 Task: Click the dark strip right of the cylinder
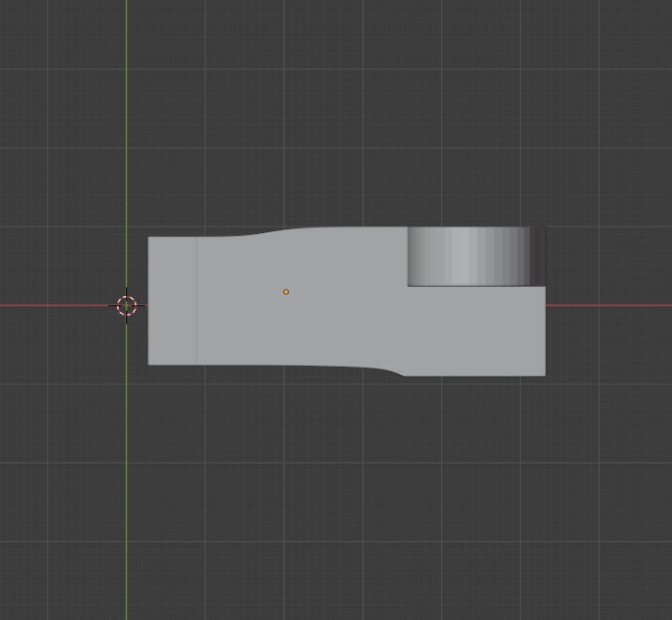tap(538, 255)
